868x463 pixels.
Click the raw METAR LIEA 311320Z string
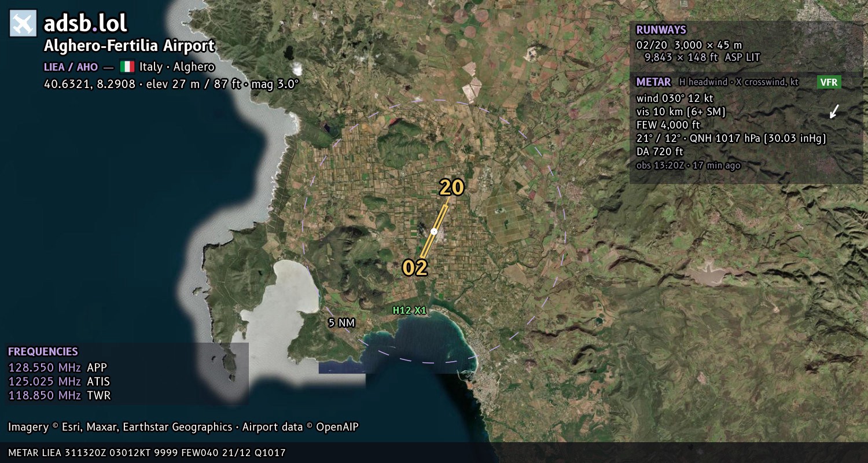pos(147,453)
